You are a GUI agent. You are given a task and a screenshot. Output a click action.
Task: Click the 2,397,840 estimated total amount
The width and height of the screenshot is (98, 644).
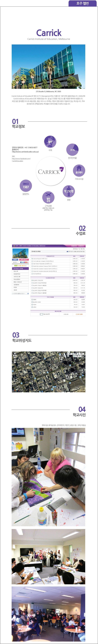tap(79, 314)
